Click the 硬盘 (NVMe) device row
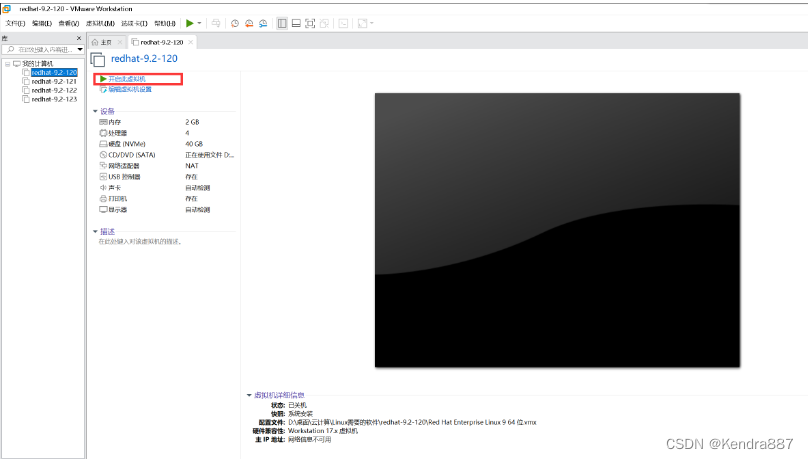Screen dimensions: 808x459 (x=166, y=144)
